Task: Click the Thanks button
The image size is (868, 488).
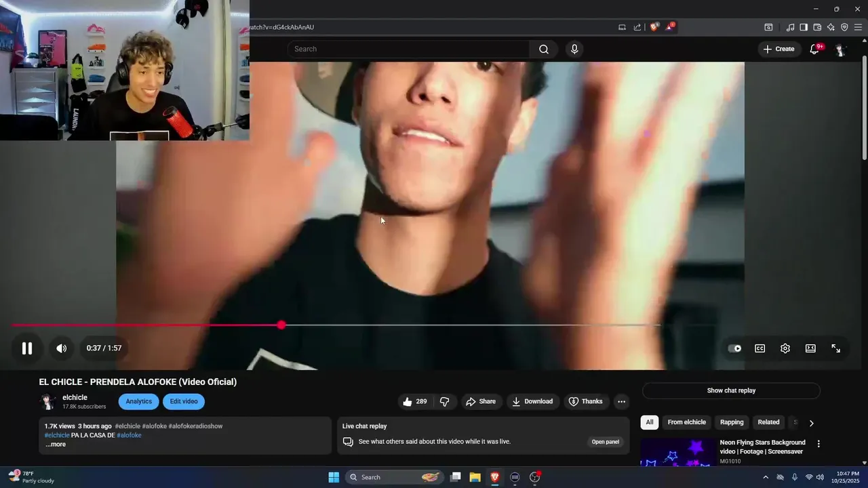Action: (586, 401)
